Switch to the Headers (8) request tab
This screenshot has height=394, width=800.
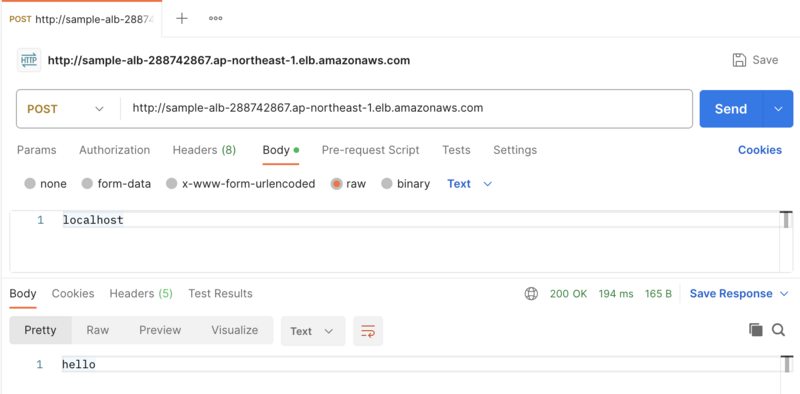204,150
